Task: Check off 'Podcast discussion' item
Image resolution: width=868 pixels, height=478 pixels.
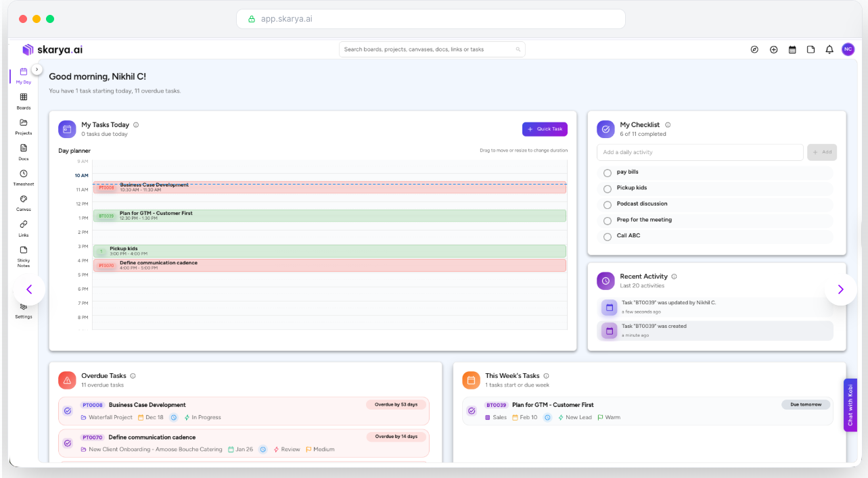Action: [x=607, y=205]
